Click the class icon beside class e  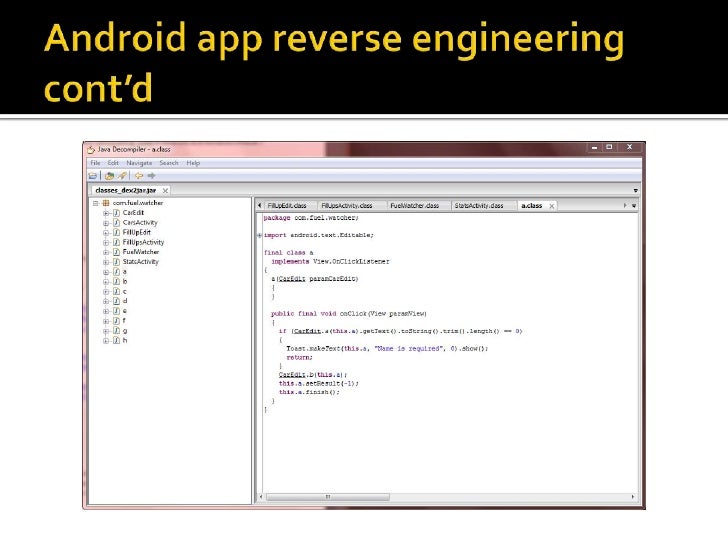pos(117,311)
